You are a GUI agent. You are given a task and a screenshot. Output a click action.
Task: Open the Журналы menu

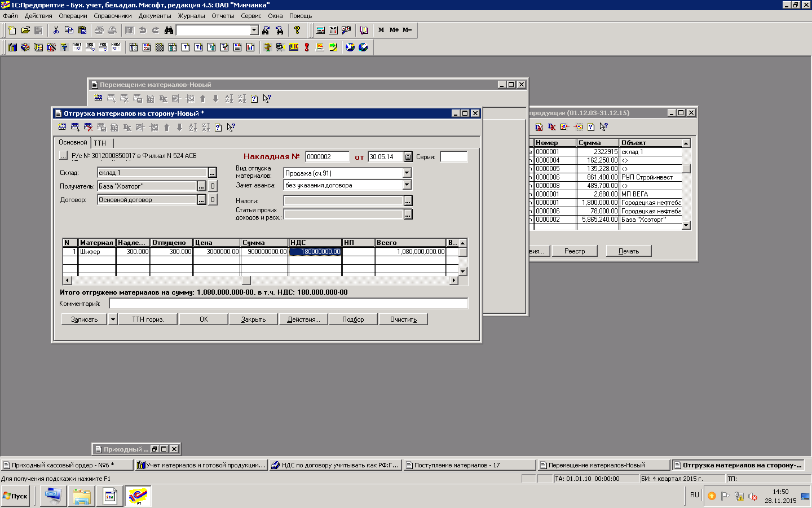(x=191, y=16)
